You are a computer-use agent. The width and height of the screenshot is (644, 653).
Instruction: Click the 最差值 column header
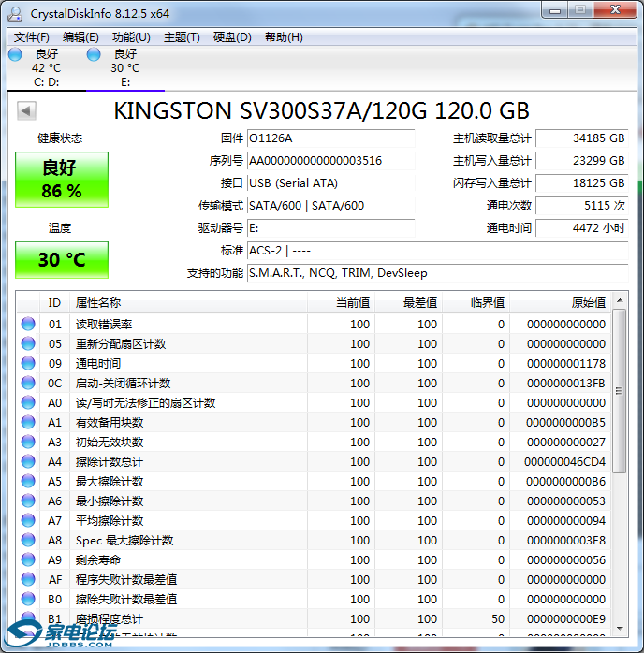tap(409, 303)
